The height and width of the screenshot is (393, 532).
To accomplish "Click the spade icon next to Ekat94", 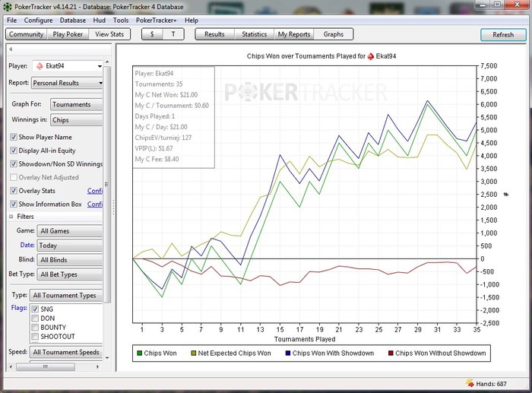I will [40, 66].
